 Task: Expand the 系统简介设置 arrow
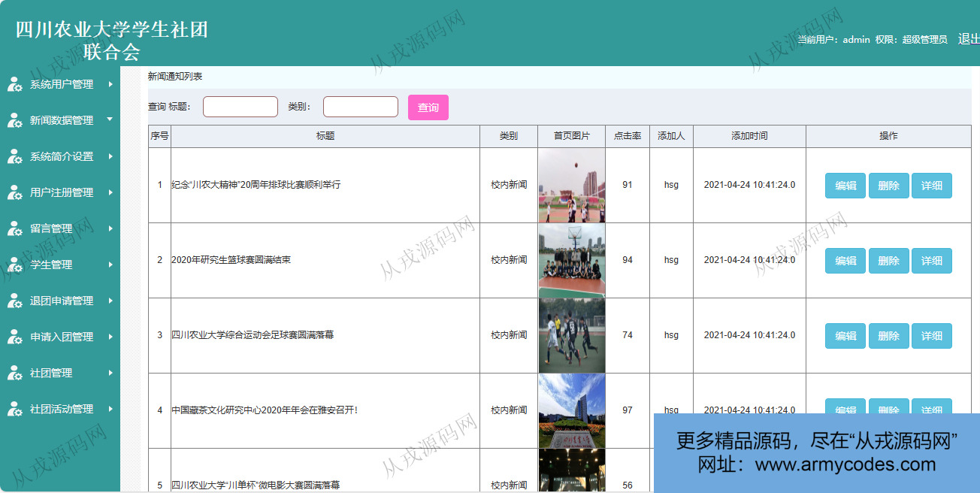(110, 156)
